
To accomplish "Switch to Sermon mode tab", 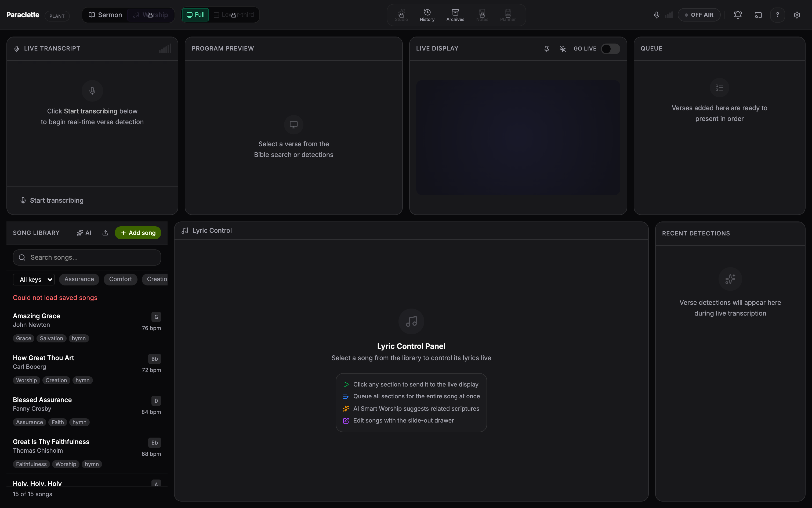I will pyautogui.click(x=105, y=15).
